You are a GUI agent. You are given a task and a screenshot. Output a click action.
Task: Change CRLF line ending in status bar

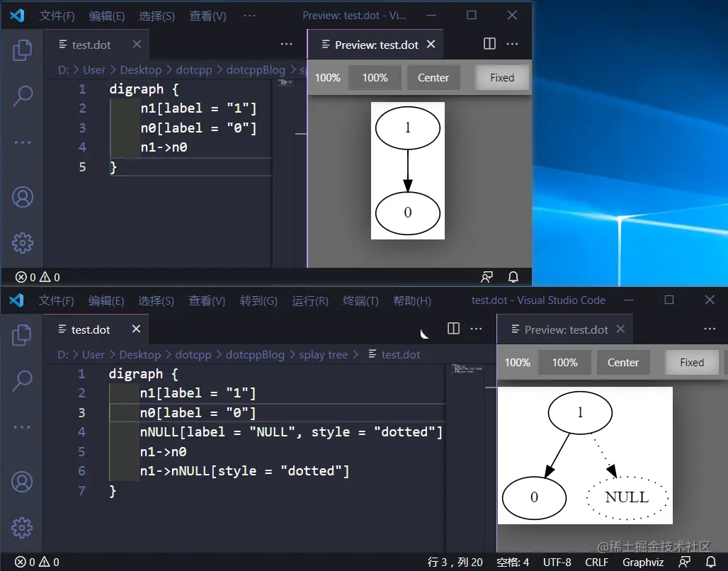coord(596,562)
